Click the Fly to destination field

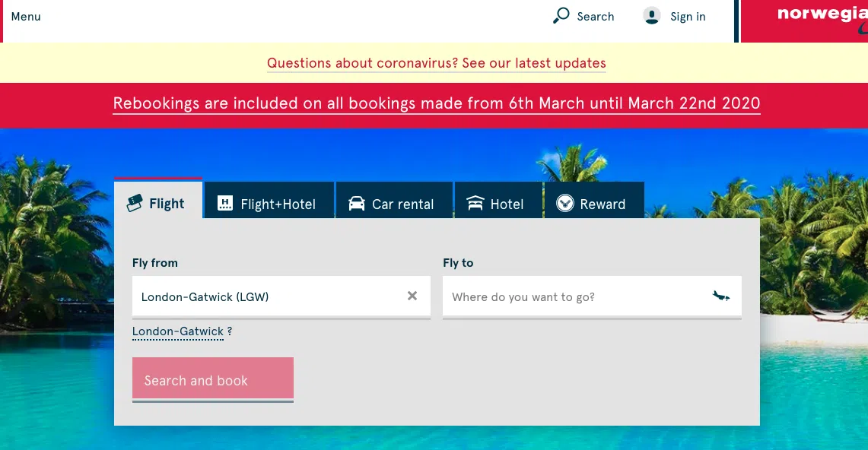(x=571, y=296)
